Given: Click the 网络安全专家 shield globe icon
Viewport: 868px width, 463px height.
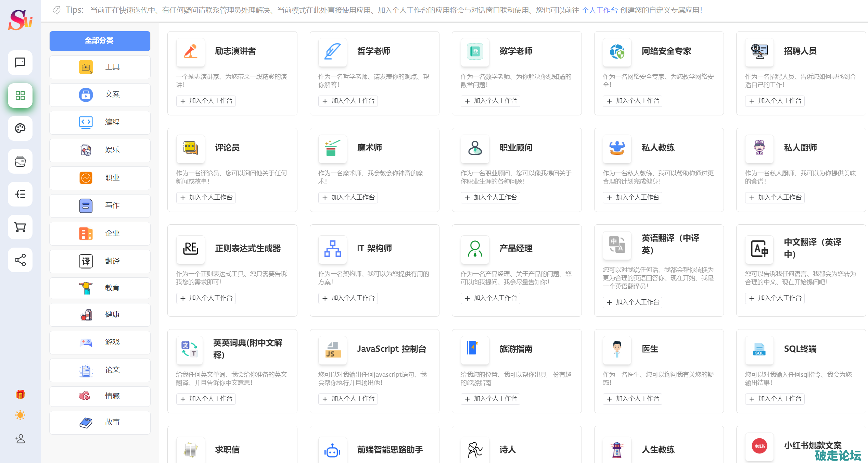Looking at the screenshot, I should (x=617, y=52).
